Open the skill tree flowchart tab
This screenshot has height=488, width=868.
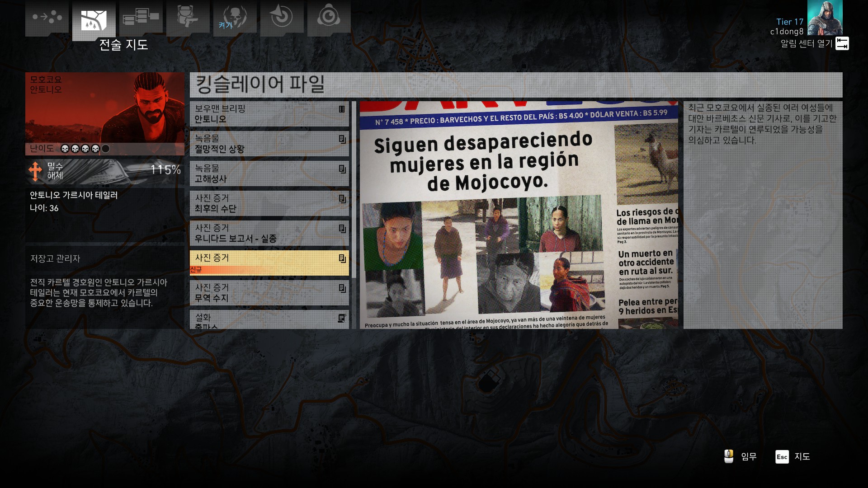(x=141, y=17)
